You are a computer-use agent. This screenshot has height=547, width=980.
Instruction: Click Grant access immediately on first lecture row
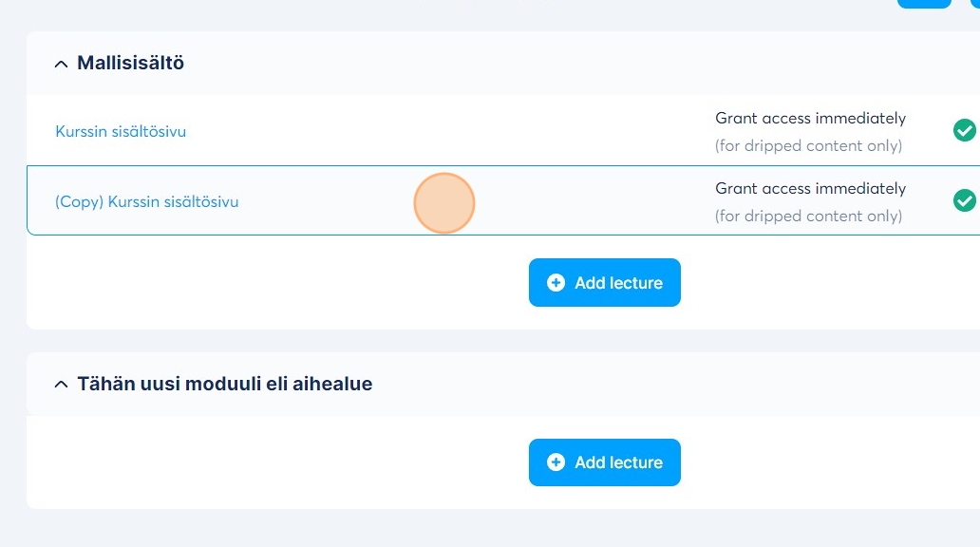tap(810, 119)
